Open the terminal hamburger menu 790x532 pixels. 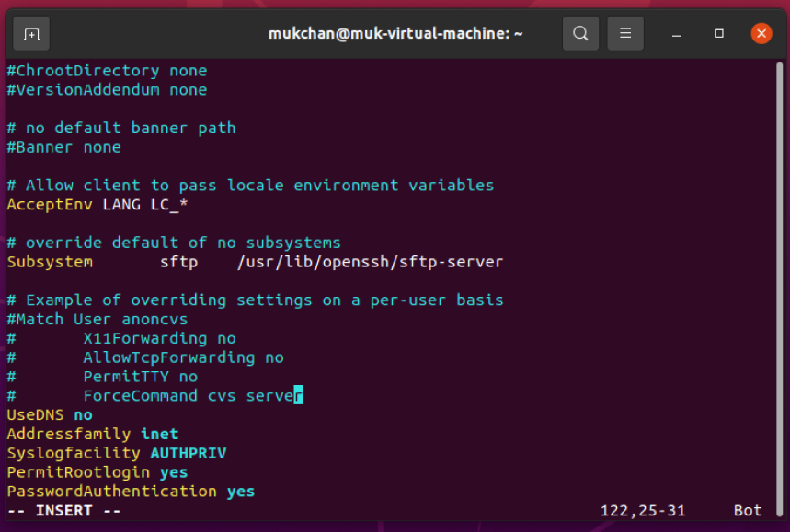click(x=625, y=33)
